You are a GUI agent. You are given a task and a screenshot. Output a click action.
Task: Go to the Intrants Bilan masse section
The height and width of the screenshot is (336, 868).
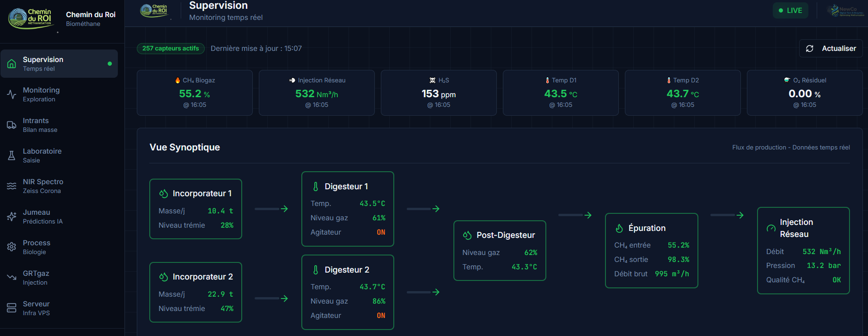tap(40, 125)
